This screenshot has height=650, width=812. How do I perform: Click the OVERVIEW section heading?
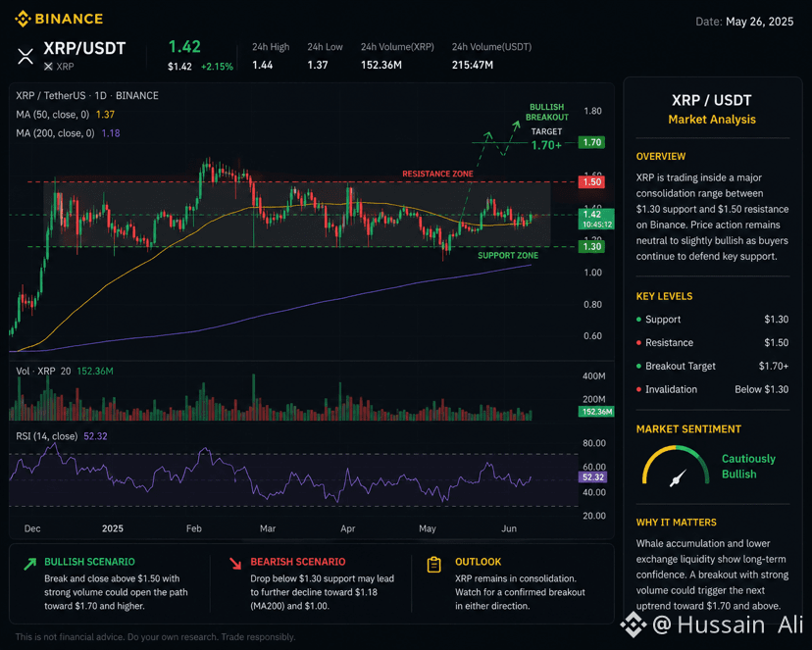(661, 156)
